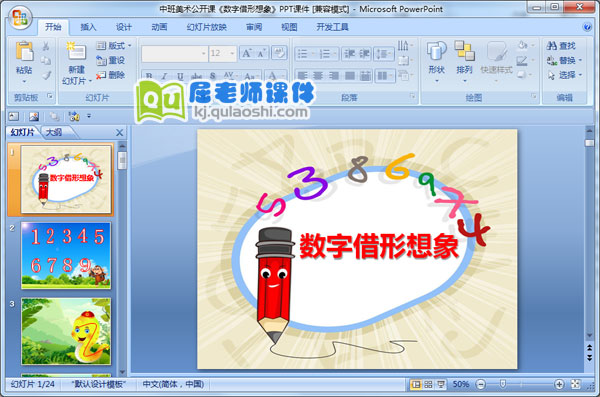Screen dimensions: 600x397
Task: Open the 排列 arrange menu
Action: point(464,61)
